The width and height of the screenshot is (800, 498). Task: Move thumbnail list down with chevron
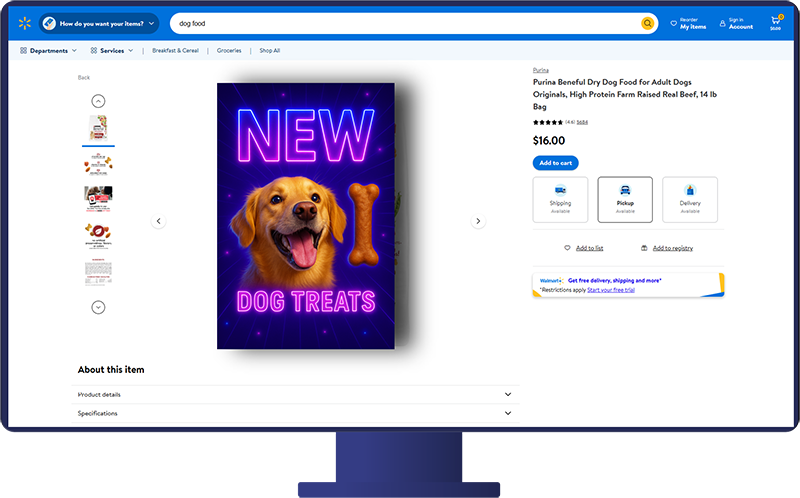point(98,307)
